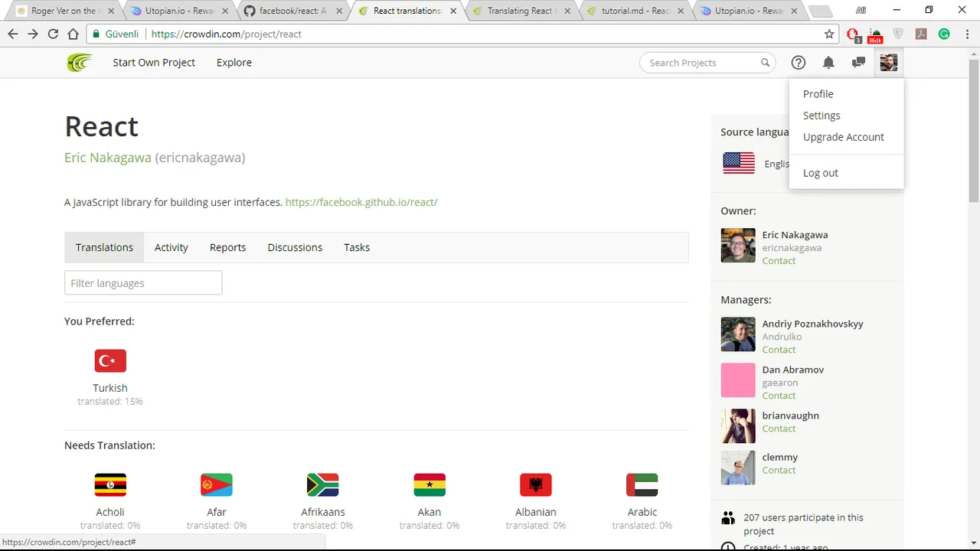Click the 207 users participate text

pyautogui.click(x=803, y=524)
